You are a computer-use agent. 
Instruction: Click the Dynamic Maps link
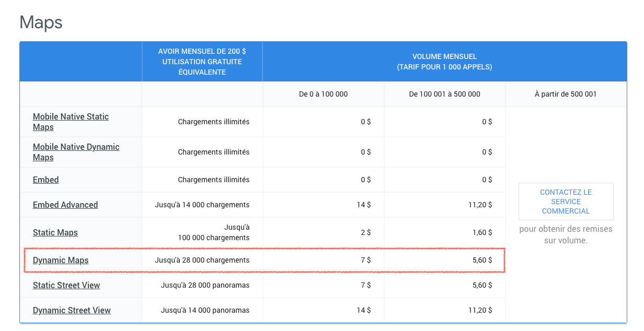click(61, 260)
